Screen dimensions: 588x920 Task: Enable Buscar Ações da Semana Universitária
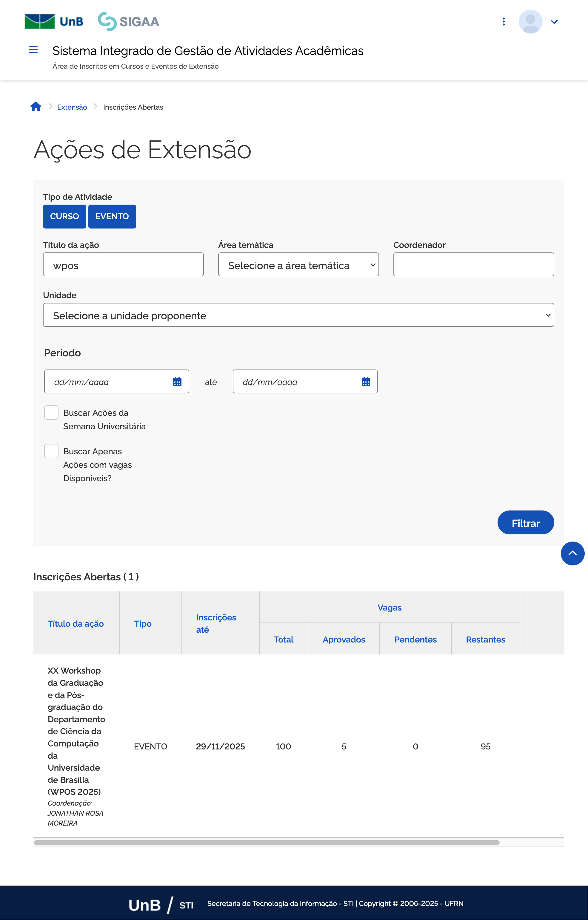coord(51,413)
